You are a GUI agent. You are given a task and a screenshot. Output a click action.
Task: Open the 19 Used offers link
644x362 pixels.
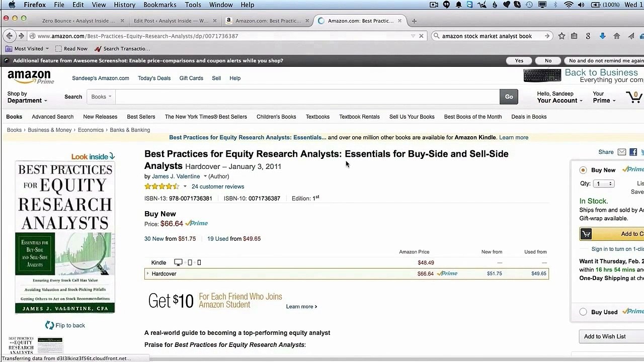pos(218,239)
